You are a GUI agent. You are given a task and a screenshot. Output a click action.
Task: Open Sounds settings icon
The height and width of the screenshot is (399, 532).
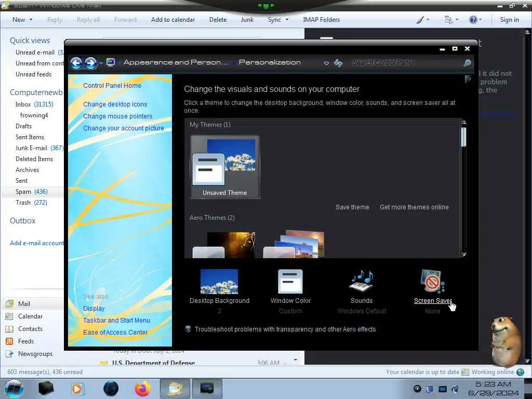362,281
